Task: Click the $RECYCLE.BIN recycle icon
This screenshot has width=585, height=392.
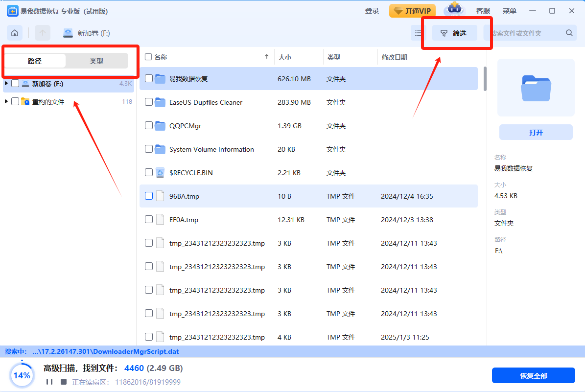Action: click(x=160, y=173)
